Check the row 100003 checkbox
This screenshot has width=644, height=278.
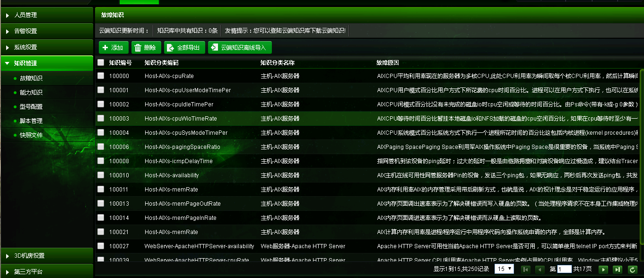(101, 118)
